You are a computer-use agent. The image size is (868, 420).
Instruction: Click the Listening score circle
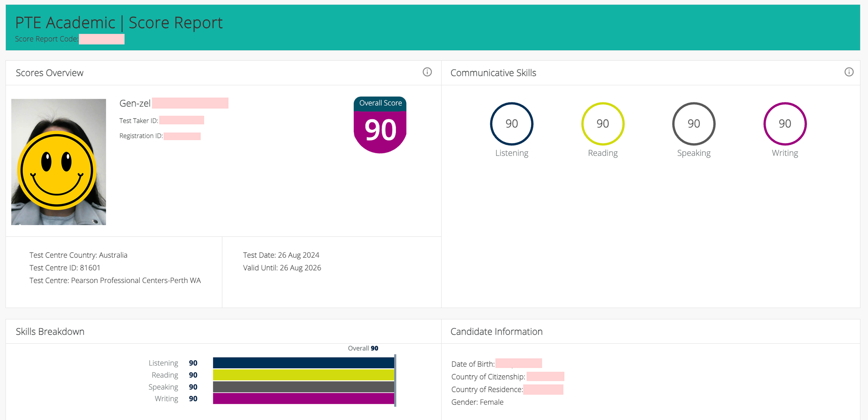tap(511, 123)
